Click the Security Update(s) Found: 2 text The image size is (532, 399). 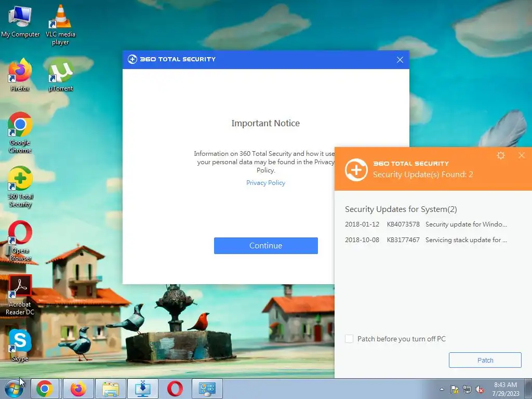coord(423,175)
